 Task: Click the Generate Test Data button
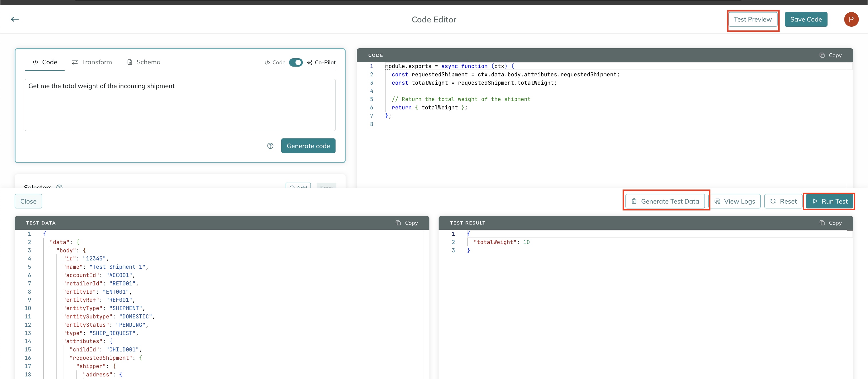click(x=665, y=201)
